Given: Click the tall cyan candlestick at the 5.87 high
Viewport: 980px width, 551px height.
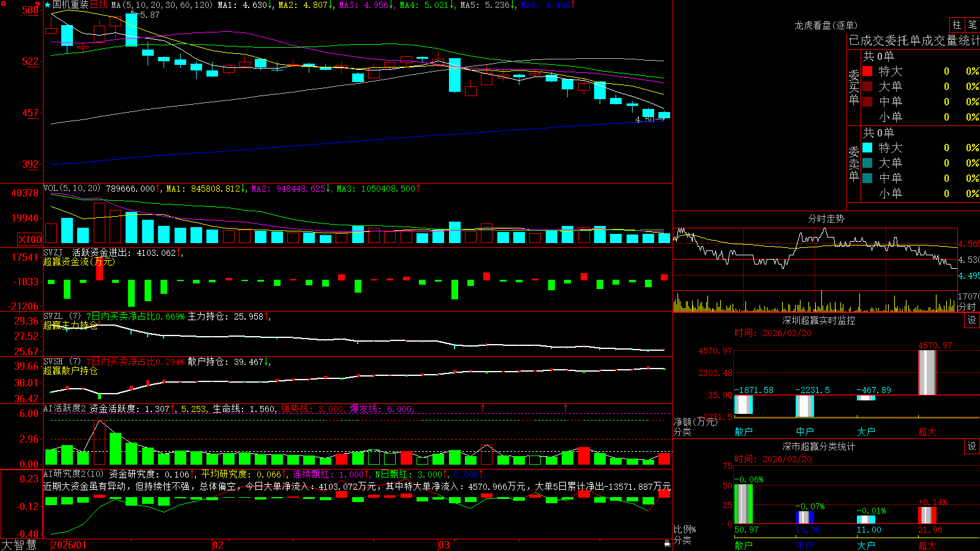Looking at the screenshot, I should [x=131, y=29].
